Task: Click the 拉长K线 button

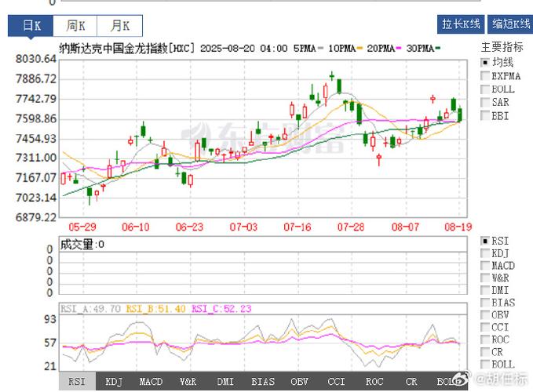Action: [461, 24]
